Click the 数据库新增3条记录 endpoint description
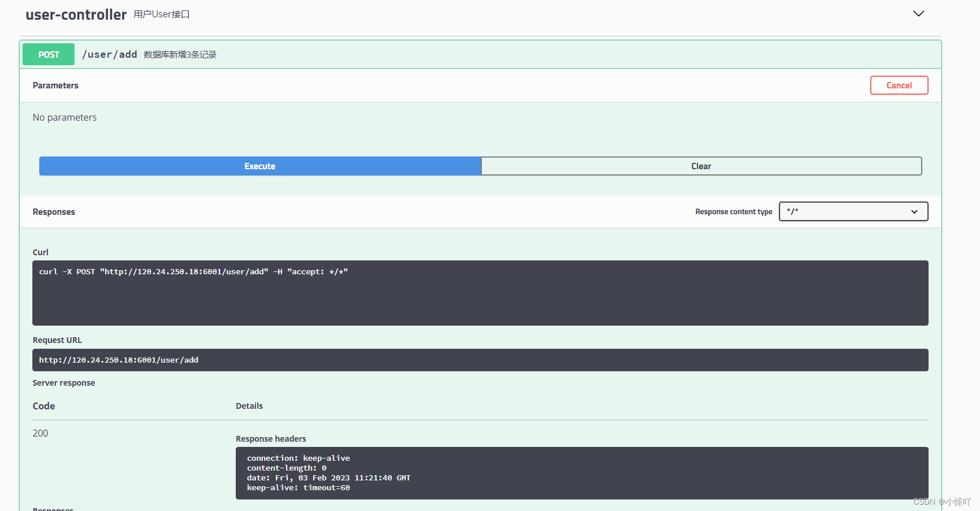980x511 pixels. pyautogui.click(x=180, y=55)
